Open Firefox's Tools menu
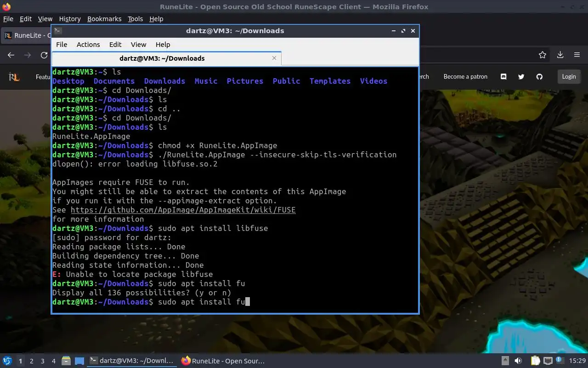The height and width of the screenshot is (368, 588). pyautogui.click(x=136, y=19)
